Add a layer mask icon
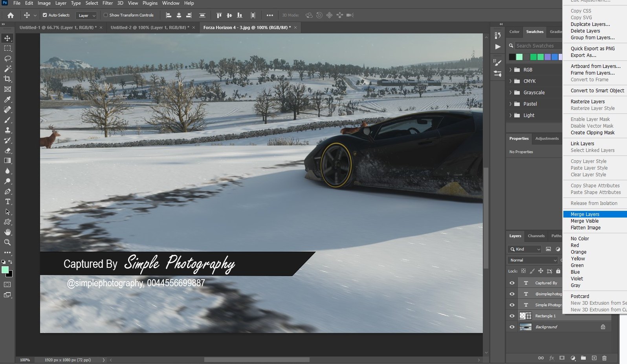Image resolution: width=627 pixels, height=364 pixels. 562,358
